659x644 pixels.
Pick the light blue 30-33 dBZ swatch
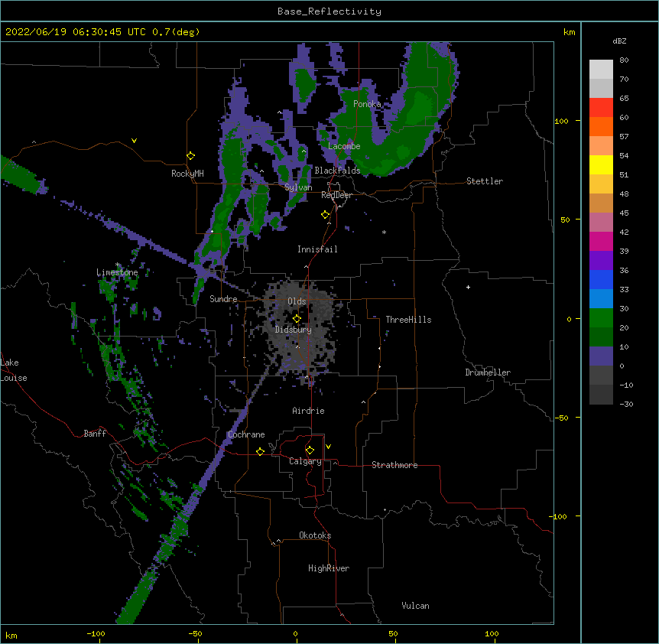pyautogui.click(x=601, y=299)
